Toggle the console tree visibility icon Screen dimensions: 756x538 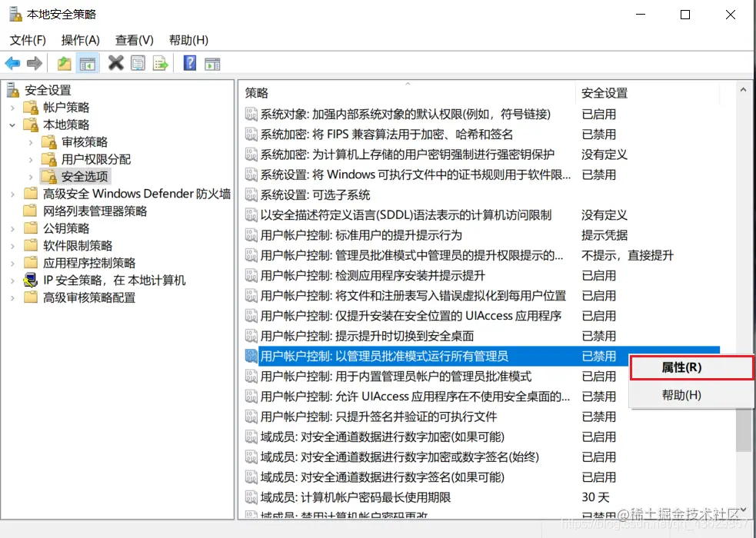(88, 63)
